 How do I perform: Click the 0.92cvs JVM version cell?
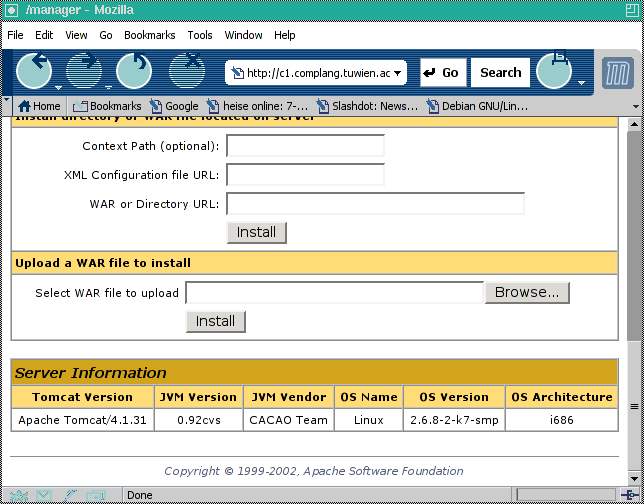coord(199,420)
